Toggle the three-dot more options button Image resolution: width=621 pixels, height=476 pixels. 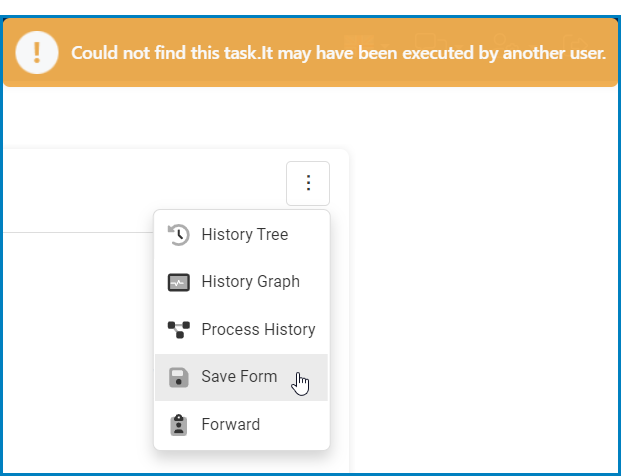tap(308, 183)
